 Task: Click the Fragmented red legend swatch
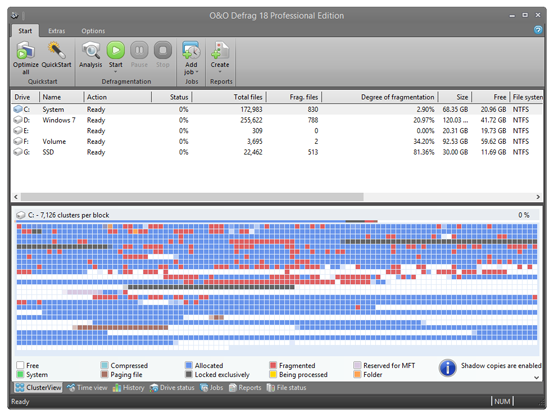(x=273, y=365)
